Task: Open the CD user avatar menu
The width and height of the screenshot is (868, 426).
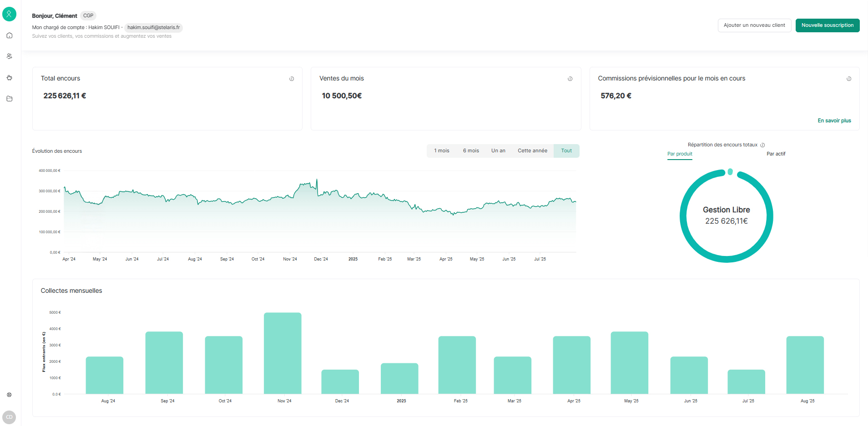Action: (x=9, y=417)
